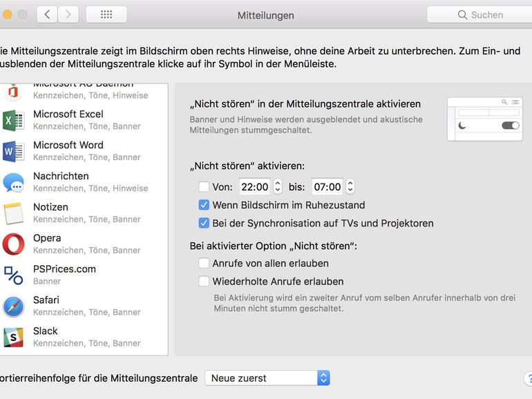This screenshot has height=399, width=532.
Task: Click the stepper next to 22:00
Action: coord(278,186)
